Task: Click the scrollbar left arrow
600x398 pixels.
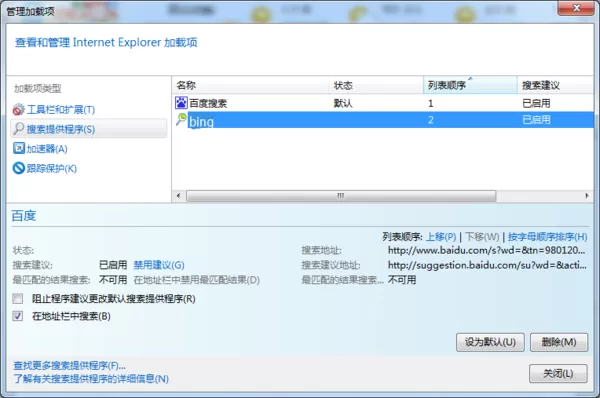Action: pos(178,196)
